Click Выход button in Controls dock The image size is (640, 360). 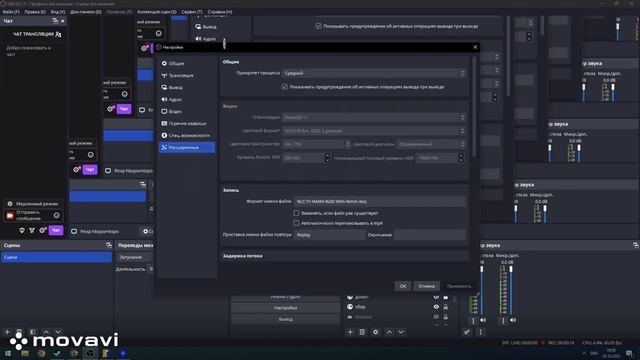click(285, 319)
